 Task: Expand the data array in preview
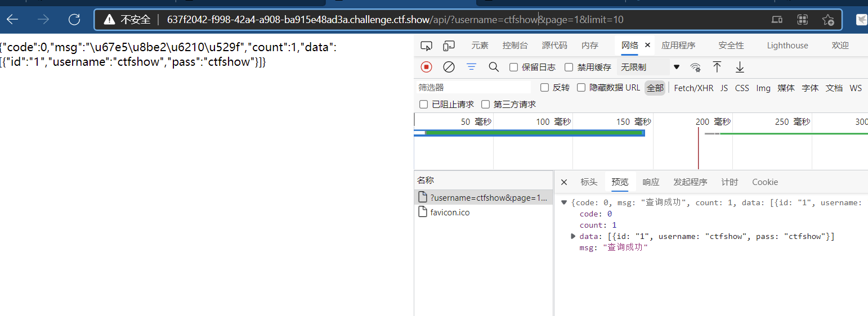pos(574,236)
